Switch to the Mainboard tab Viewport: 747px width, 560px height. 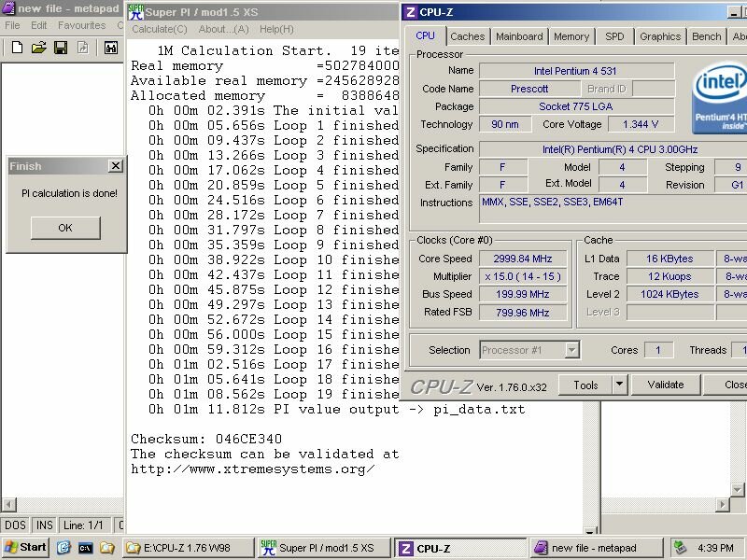[519, 36]
